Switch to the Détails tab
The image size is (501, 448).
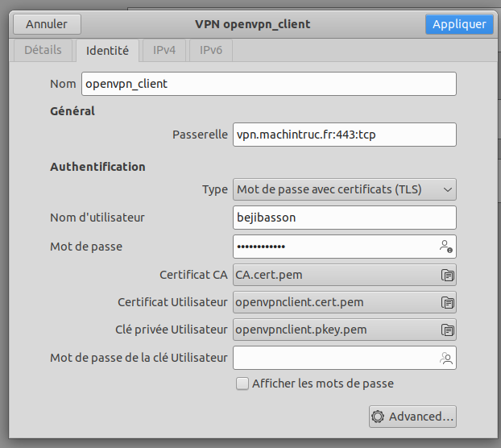click(43, 50)
